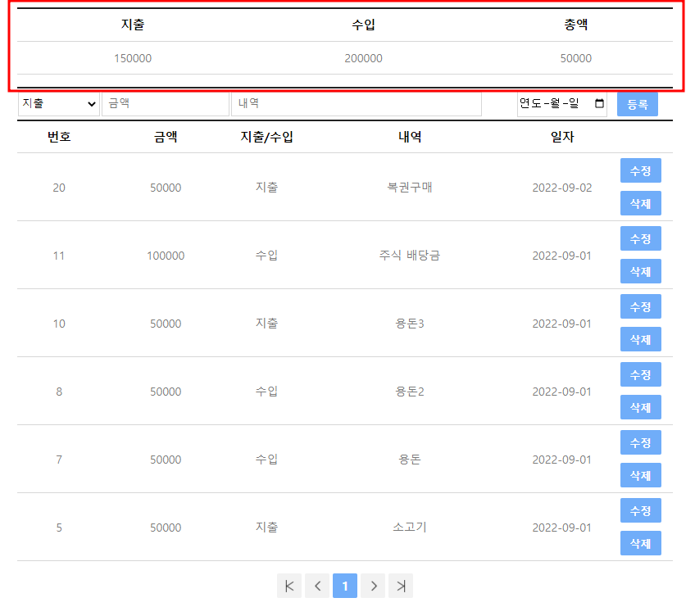
Task: Click the 주식 배당금 description cell
Action: click(x=410, y=256)
